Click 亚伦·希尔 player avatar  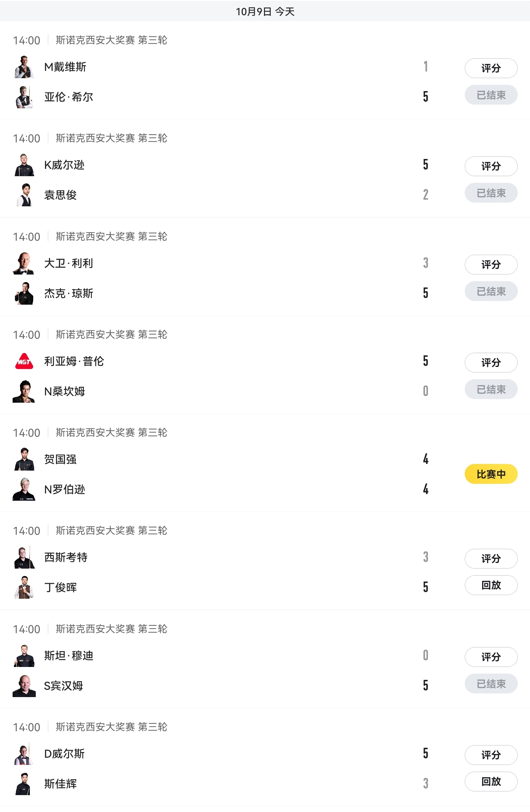24,97
